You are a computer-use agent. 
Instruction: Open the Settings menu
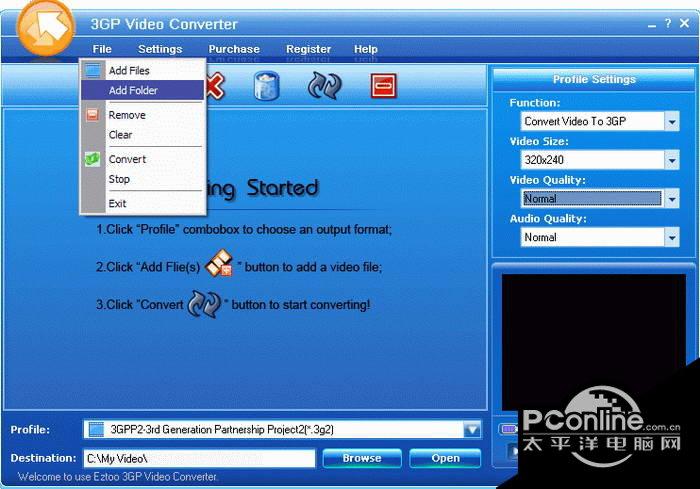pyautogui.click(x=160, y=49)
